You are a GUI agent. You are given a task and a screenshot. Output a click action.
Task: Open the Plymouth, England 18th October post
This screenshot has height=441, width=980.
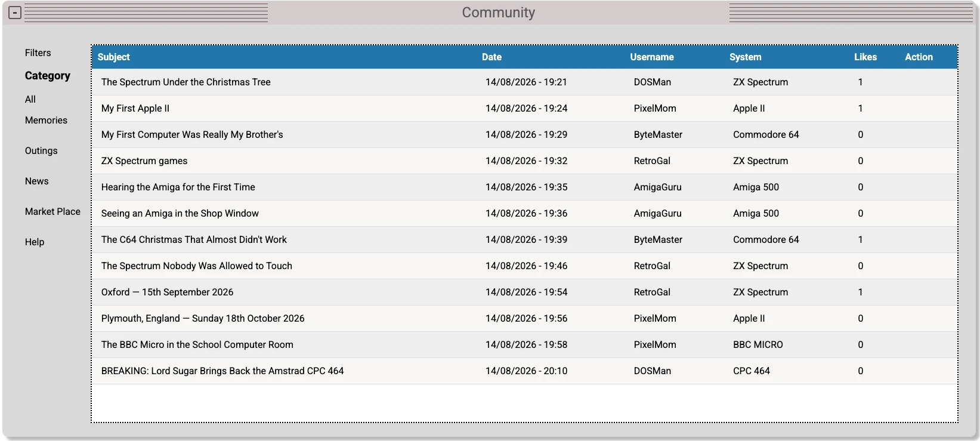point(203,318)
